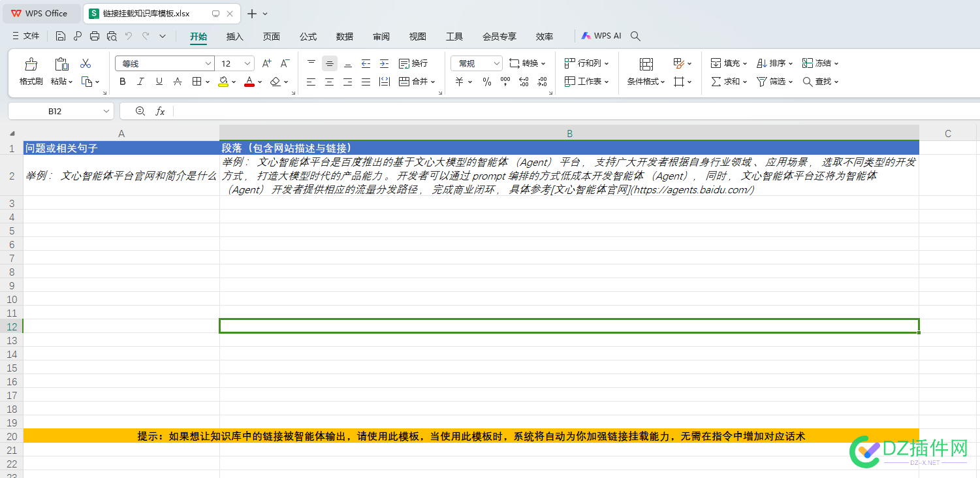Image resolution: width=980 pixels, height=478 pixels.
Task: Open the number format dropdown 常规
Action: coord(496,63)
